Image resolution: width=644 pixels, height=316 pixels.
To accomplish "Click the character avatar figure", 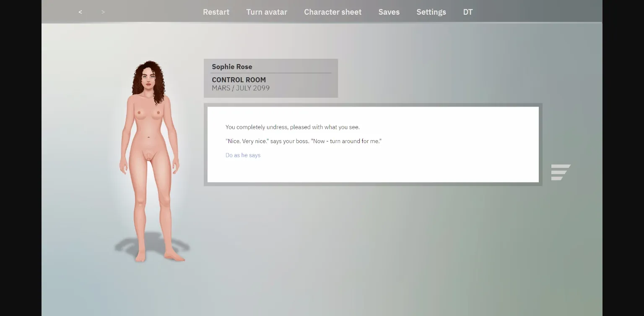I will 150,168.
